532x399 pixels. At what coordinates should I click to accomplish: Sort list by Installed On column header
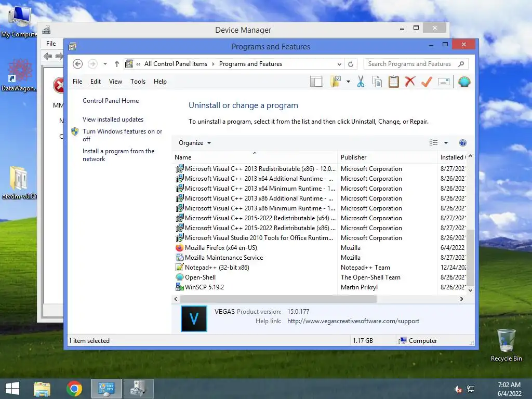coord(452,157)
